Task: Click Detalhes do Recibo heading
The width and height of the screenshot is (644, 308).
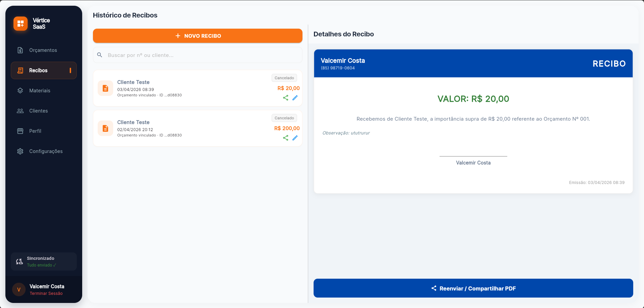Action: [344, 34]
